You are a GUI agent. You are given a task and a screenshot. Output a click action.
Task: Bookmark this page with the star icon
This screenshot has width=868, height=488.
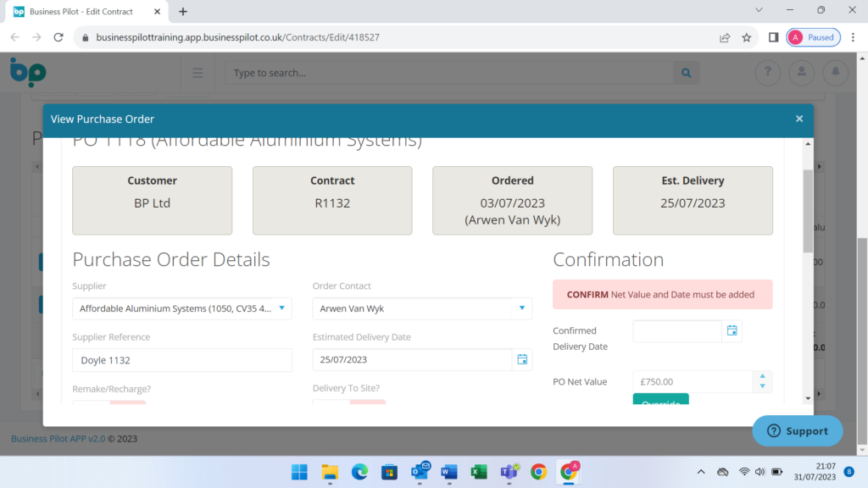click(x=747, y=37)
